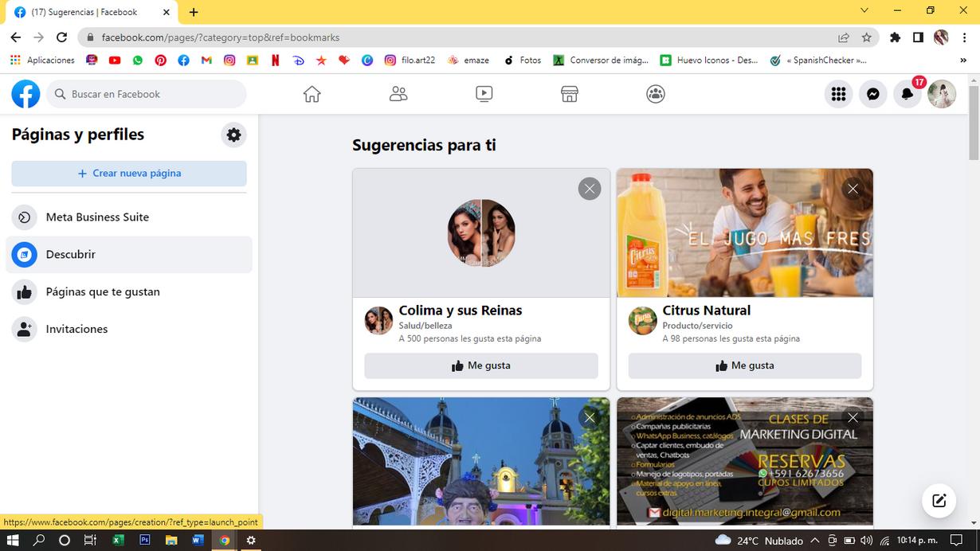This screenshot has height=551, width=980.
Task: Click Crear nueva página button
Action: [x=129, y=174]
